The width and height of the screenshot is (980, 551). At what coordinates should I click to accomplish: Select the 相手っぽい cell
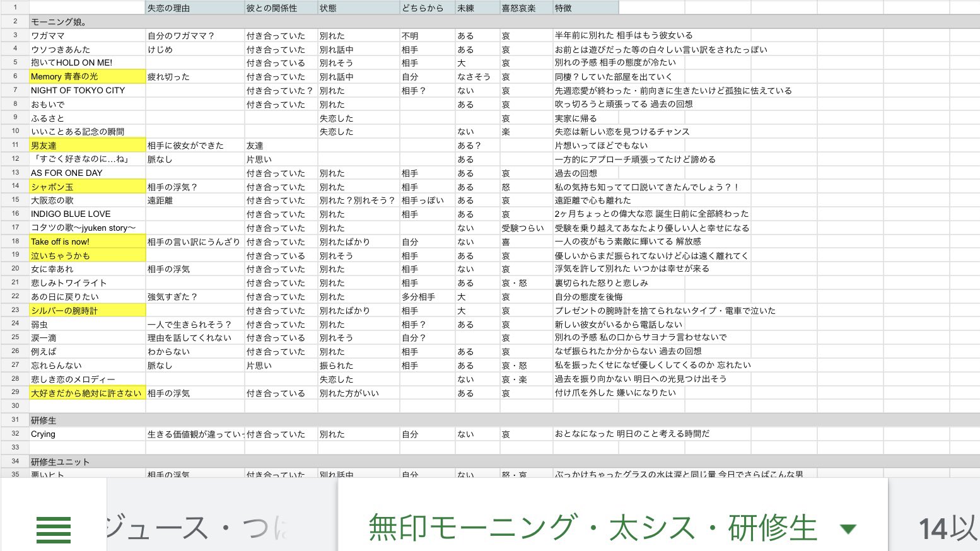click(x=428, y=200)
